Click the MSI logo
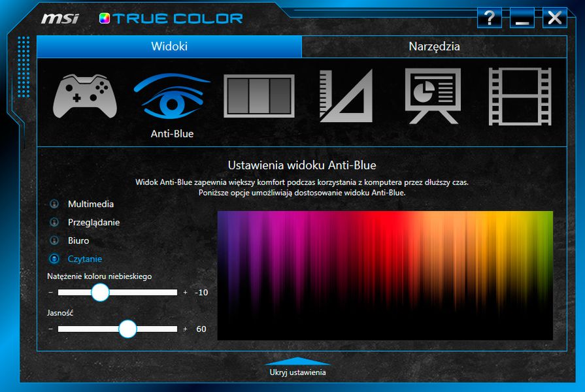Screen dimensions: 585x392 click(x=60, y=18)
